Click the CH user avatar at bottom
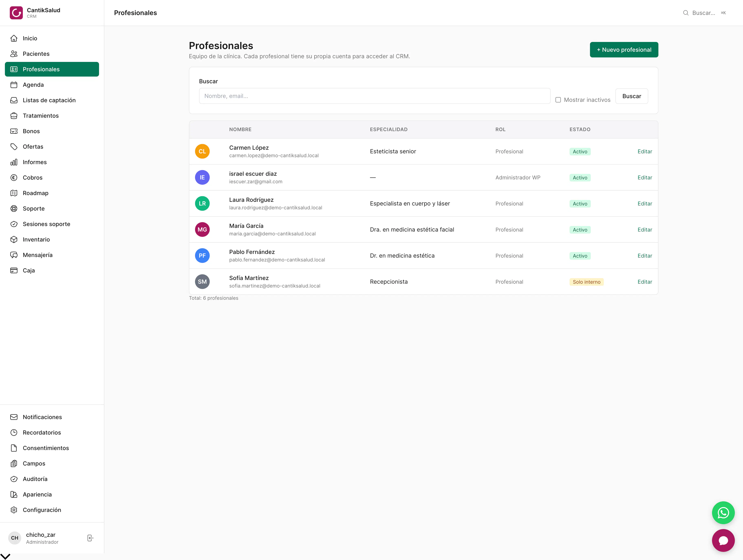 (15, 538)
